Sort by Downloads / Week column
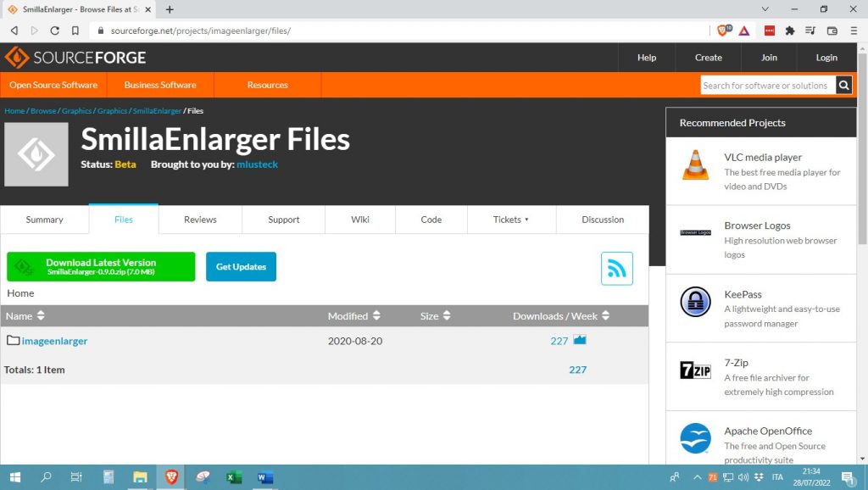868x490 pixels. (605, 316)
